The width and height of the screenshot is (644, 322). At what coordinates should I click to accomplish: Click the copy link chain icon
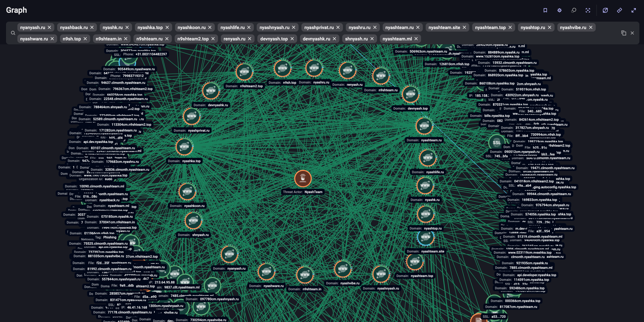click(620, 10)
